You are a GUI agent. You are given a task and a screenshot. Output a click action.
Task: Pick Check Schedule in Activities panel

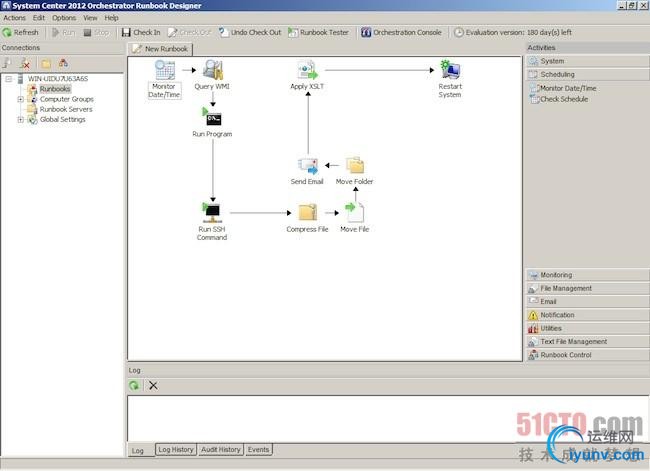tap(559, 99)
